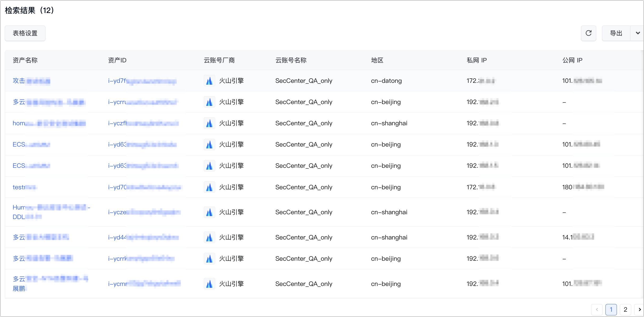Go to page 2 of results
The width and height of the screenshot is (644, 317).
(625, 310)
